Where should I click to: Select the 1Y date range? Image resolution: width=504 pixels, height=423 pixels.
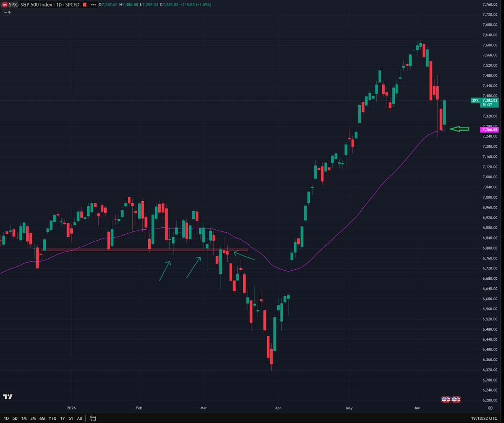tap(63, 418)
